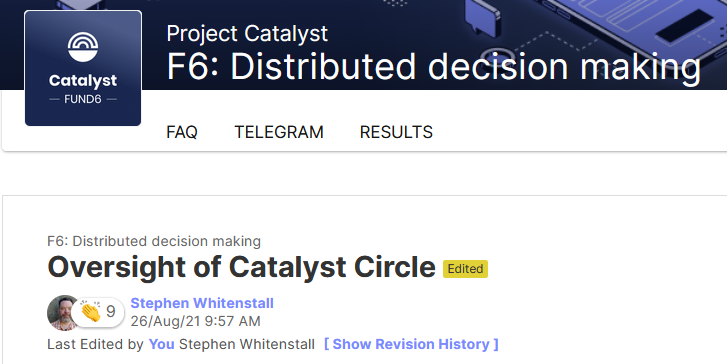The width and height of the screenshot is (727, 364).
Task: Expand Show Revision History
Action: (411, 344)
